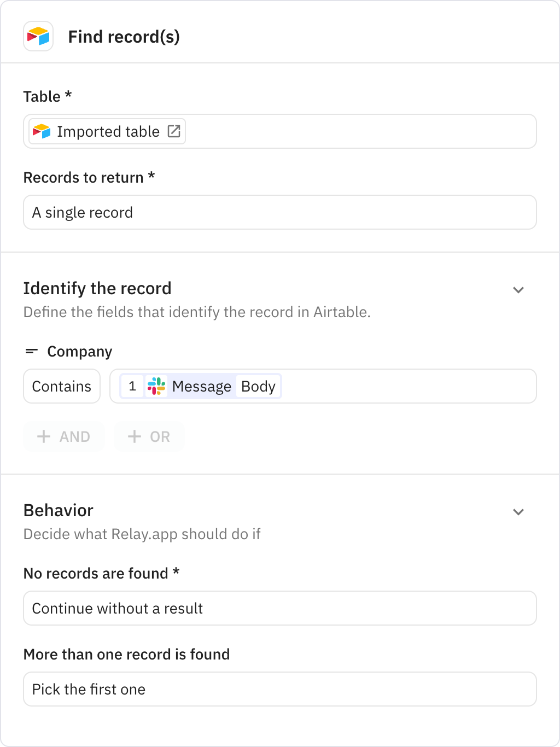
Task: Collapse the Identify the record section
Action: click(518, 290)
